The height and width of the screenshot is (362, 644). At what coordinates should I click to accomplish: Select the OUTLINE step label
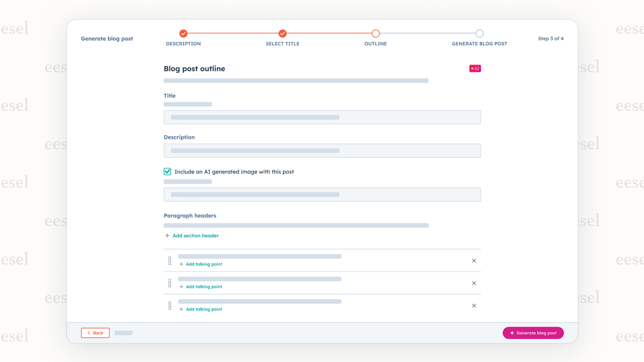(376, 44)
